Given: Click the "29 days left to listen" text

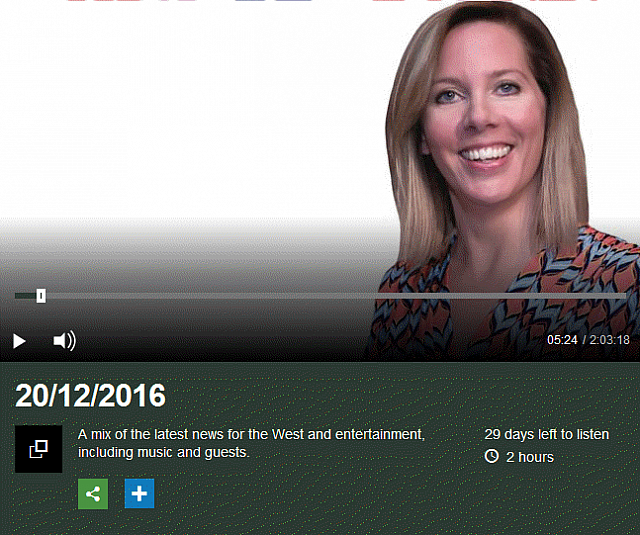Looking at the screenshot, I should (560, 435).
